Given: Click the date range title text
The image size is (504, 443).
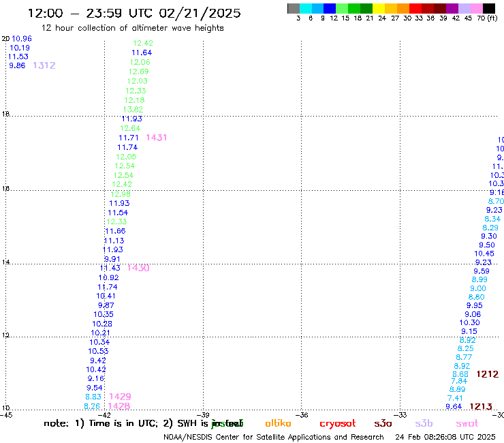Looking at the screenshot, I should [x=134, y=13].
